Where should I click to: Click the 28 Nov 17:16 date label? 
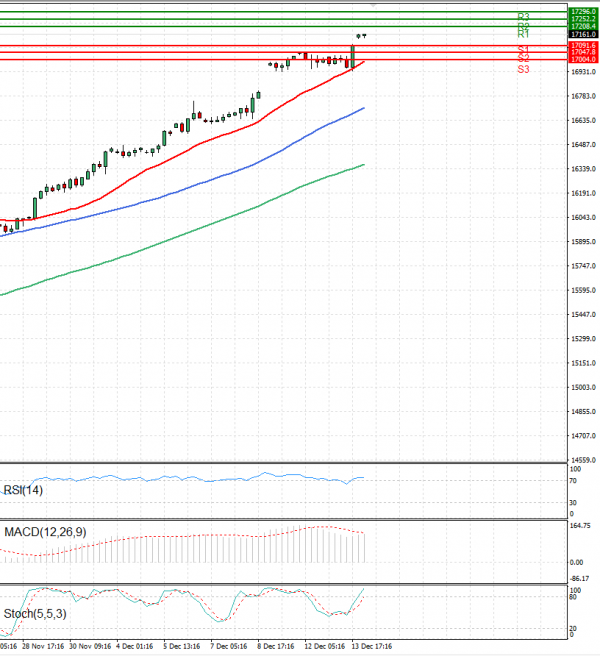click(x=43, y=646)
